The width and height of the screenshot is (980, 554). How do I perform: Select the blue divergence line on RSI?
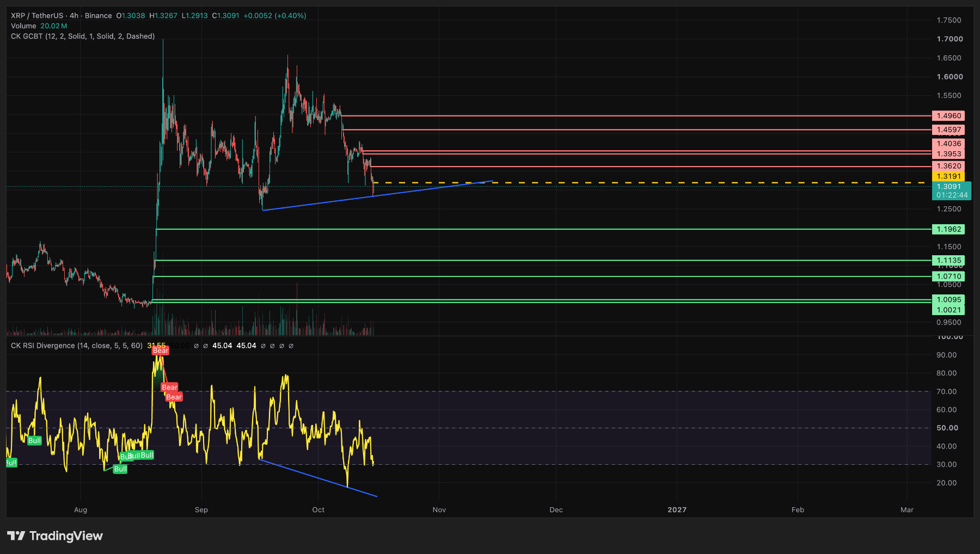click(x=319, y=478)
